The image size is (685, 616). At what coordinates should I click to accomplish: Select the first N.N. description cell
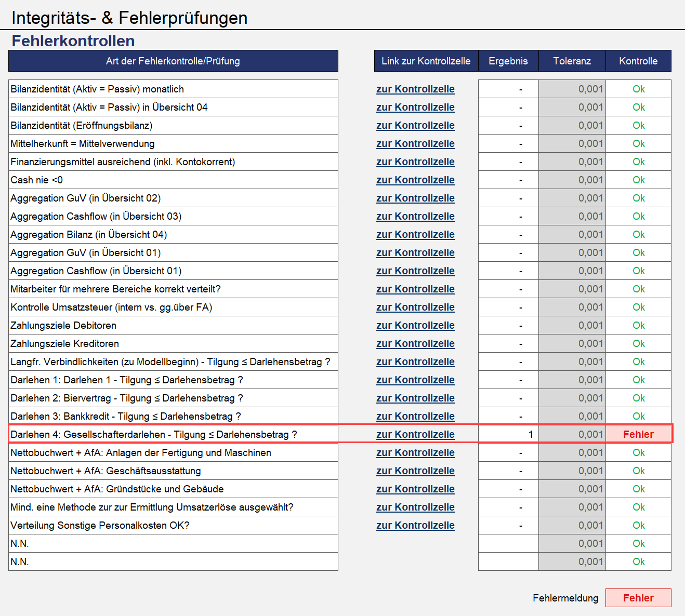[173, 543]
